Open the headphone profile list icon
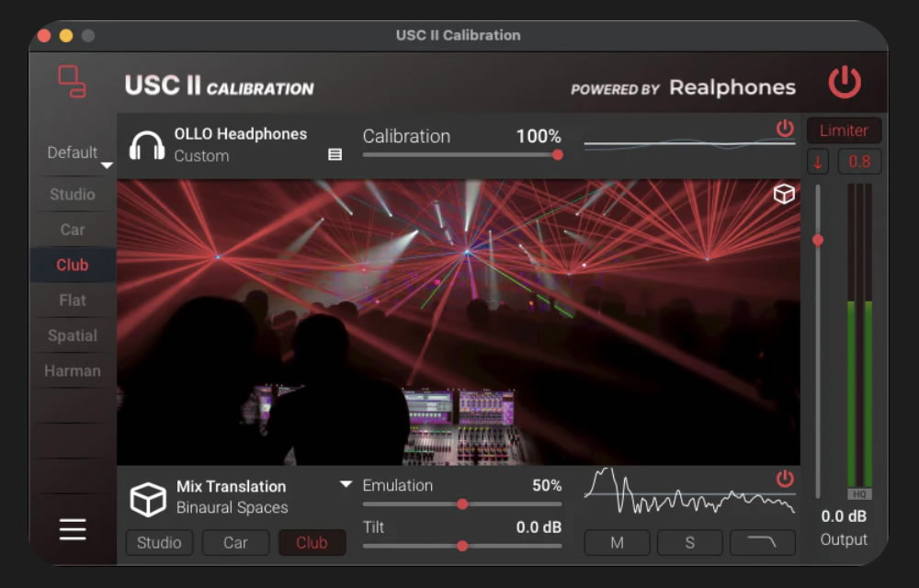The height and width of the screenshot is (588, 919). (335, 154)
